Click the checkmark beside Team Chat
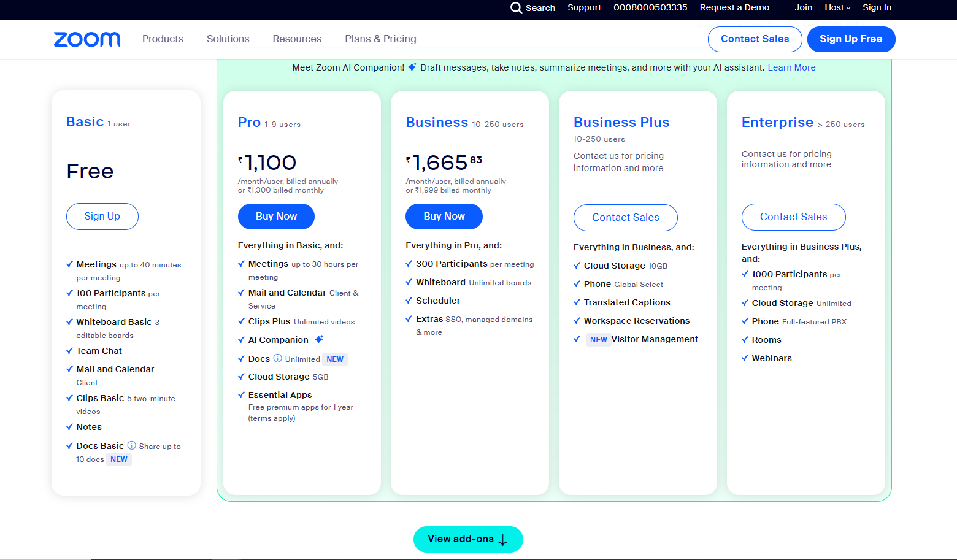This screenshot has width=957, height=560. [x=69, y=351]
